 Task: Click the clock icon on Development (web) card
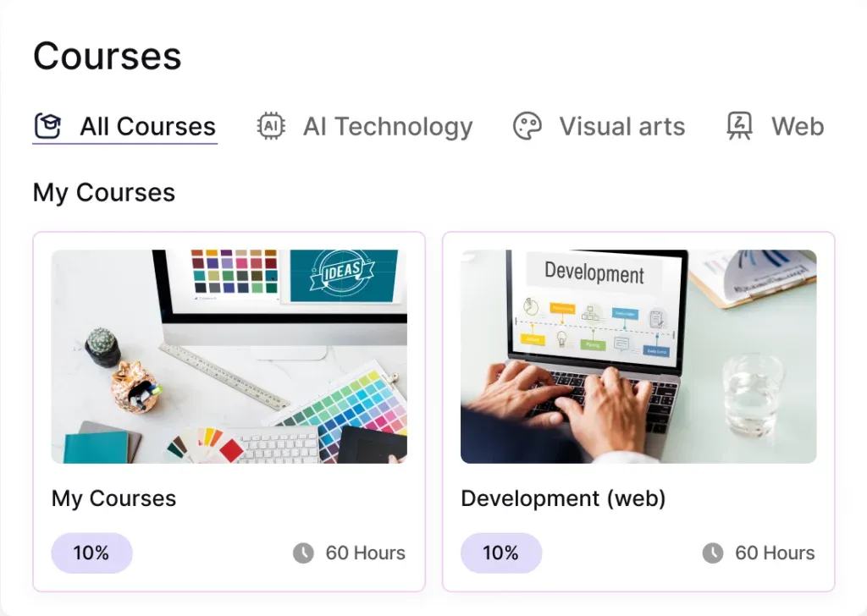(713, 553)
